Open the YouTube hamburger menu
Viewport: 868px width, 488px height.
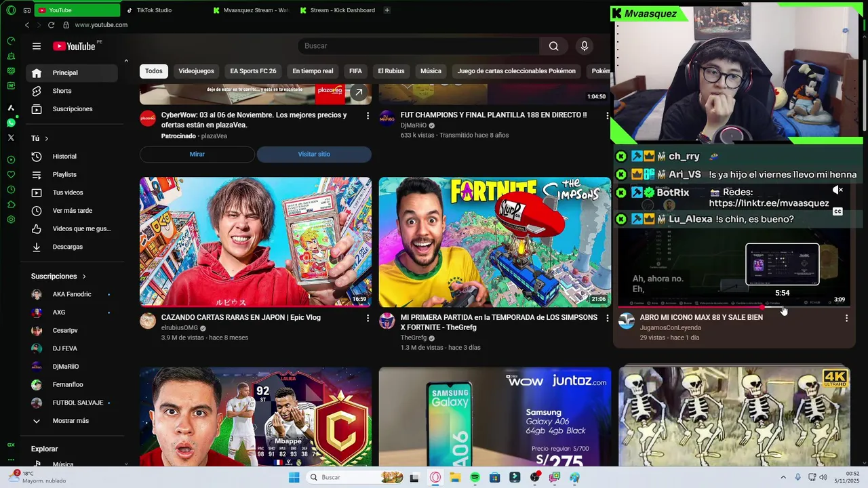point(37,46)
